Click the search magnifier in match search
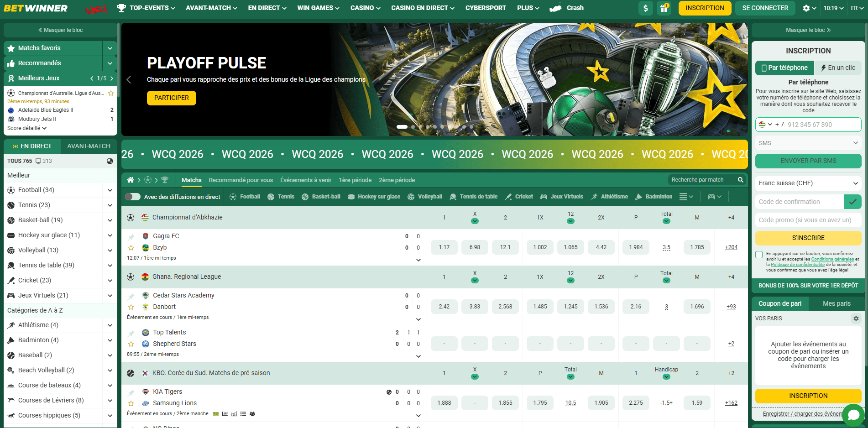Image resolution: width=868 pixels, height=428 pixels. 741,180
